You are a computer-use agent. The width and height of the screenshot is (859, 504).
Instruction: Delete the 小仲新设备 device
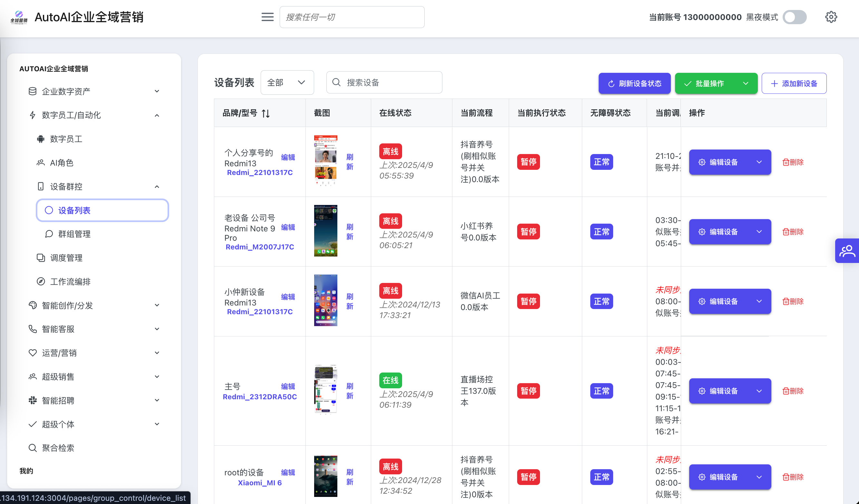(x=793, y=301)
